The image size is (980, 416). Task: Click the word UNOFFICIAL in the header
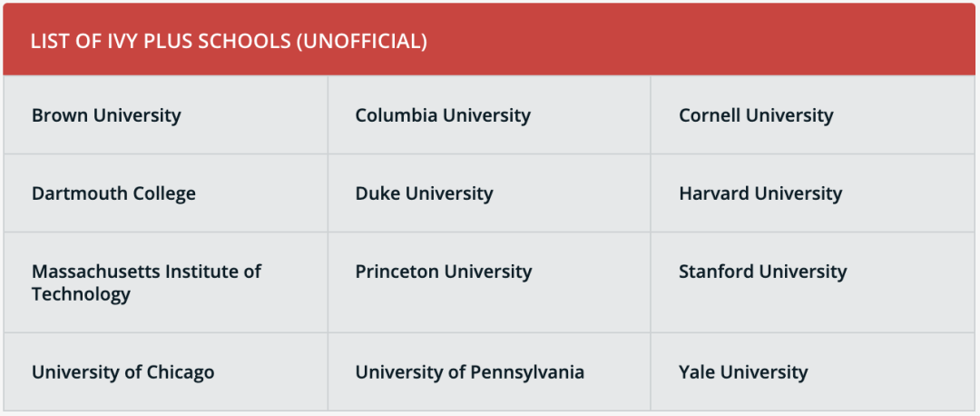pos(362,41)
